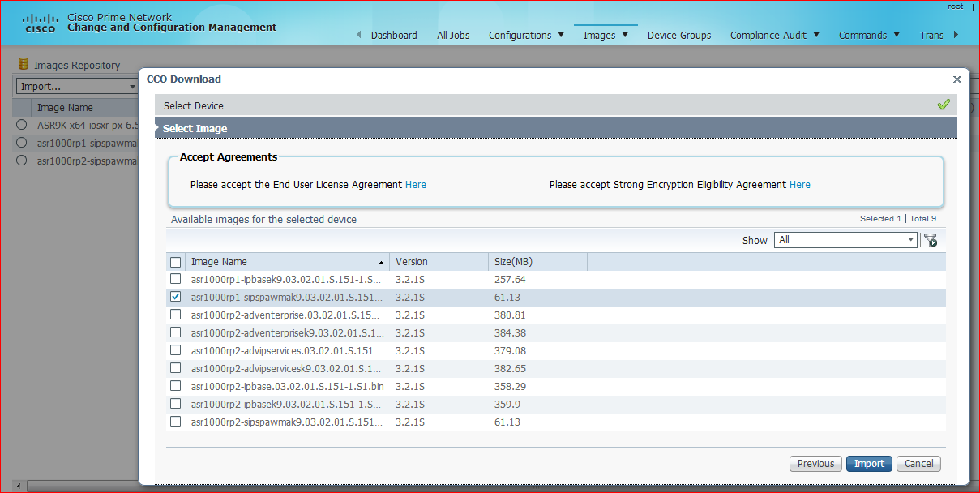The image size is (980, 493).
Task: Expand the Select Image step section
Action: point(556,128)
